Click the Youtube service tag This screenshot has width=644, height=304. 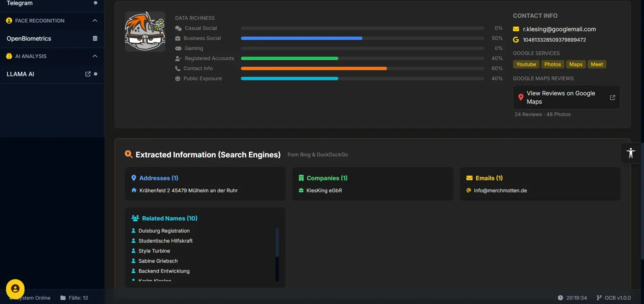pos(526,64)
